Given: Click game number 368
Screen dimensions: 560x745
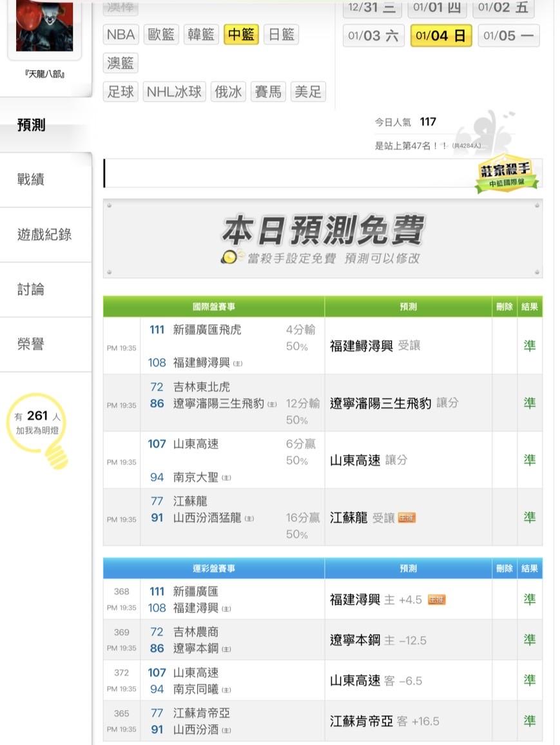Looking at the screenshot, I should pyautogui.click(x=122, y=592).
